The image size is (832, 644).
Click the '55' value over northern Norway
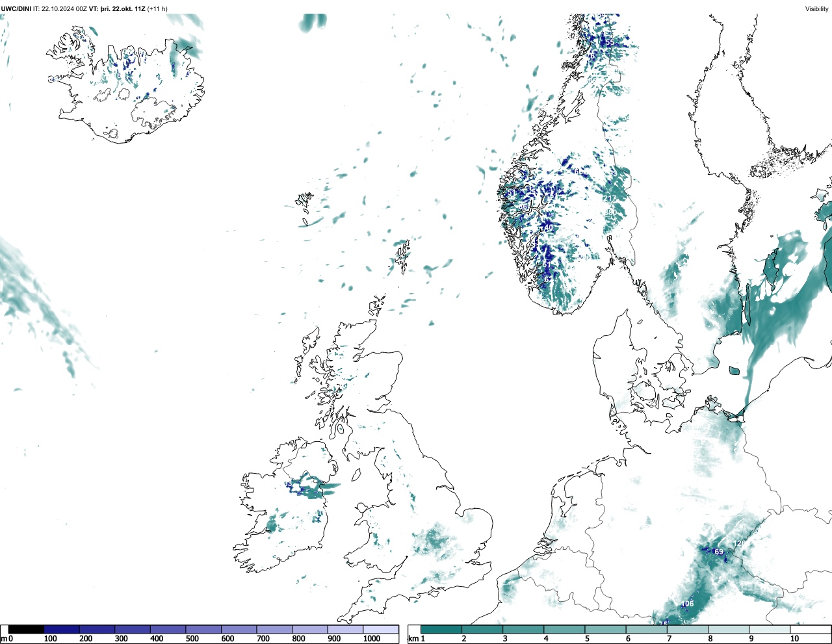[x=610, y=42]
